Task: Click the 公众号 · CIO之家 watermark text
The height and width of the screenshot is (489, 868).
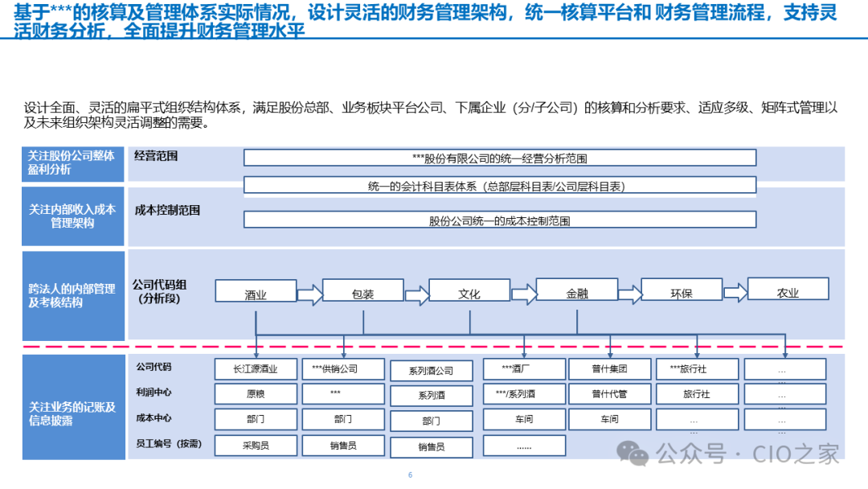Action: (x=747, y=454)
